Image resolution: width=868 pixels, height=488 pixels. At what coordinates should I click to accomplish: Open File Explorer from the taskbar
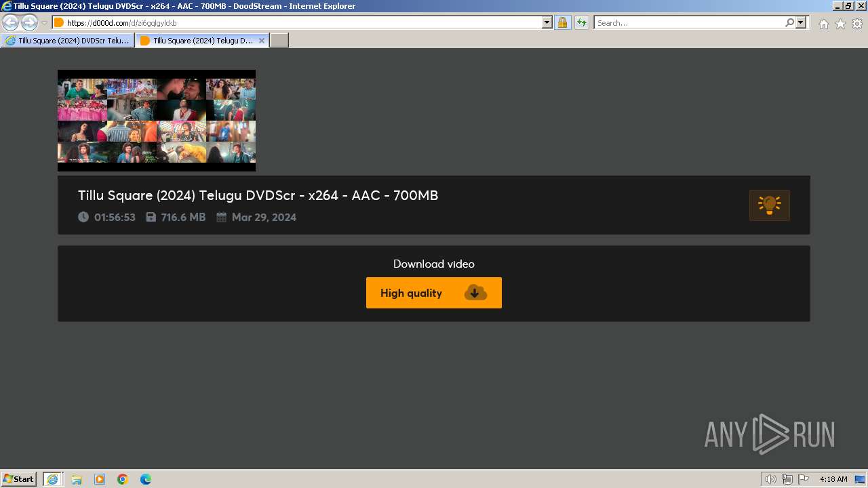[x=77, y=479]
